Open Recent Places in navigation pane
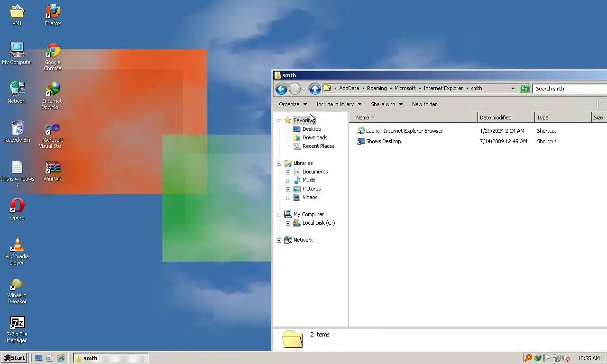 click(318, 146)
